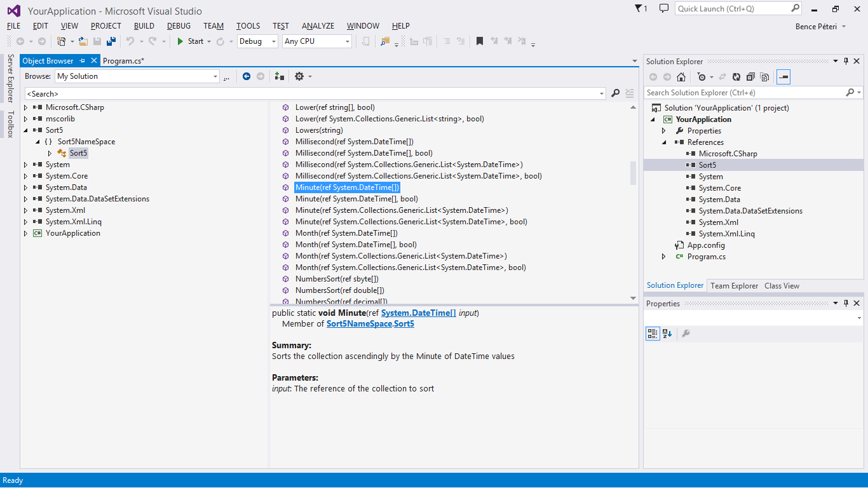Toggle Categorized view in Properties panel
Screen dimensions: 868x488
(652, 334)
